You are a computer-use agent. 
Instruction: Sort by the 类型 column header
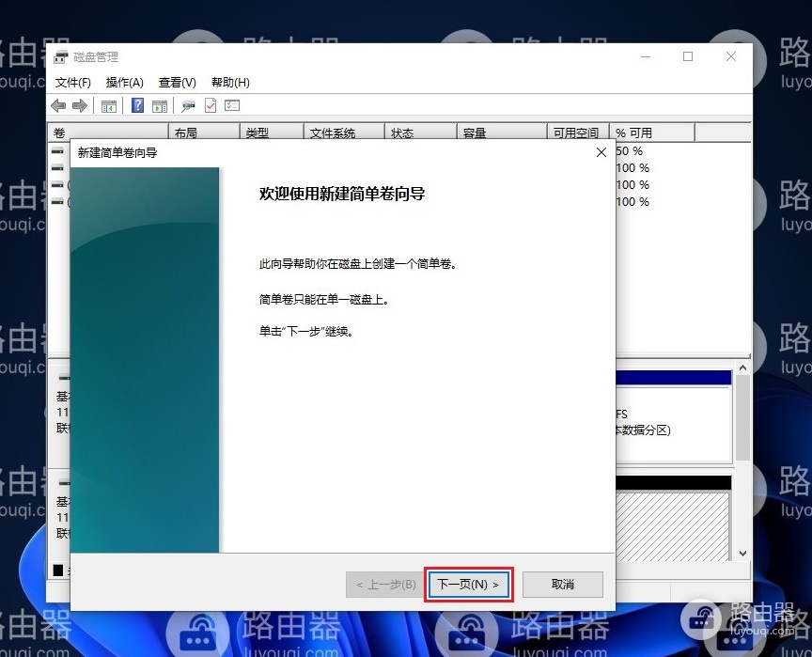click(272, 133)
